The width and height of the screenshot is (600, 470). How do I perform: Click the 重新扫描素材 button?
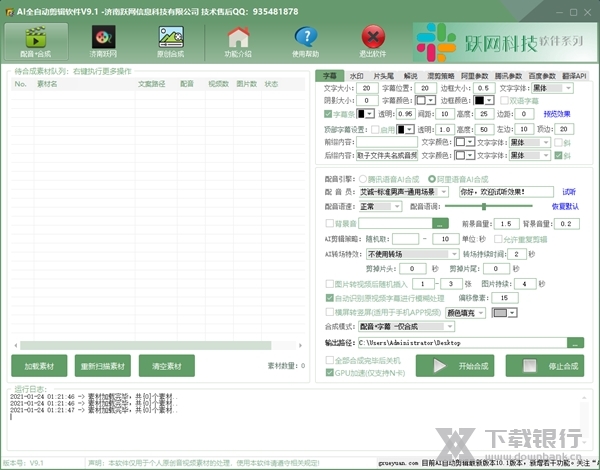click(103, 366)
